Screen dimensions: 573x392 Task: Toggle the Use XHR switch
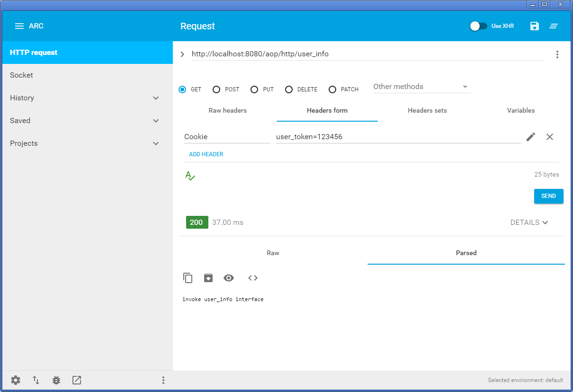(x=478, y=26)
